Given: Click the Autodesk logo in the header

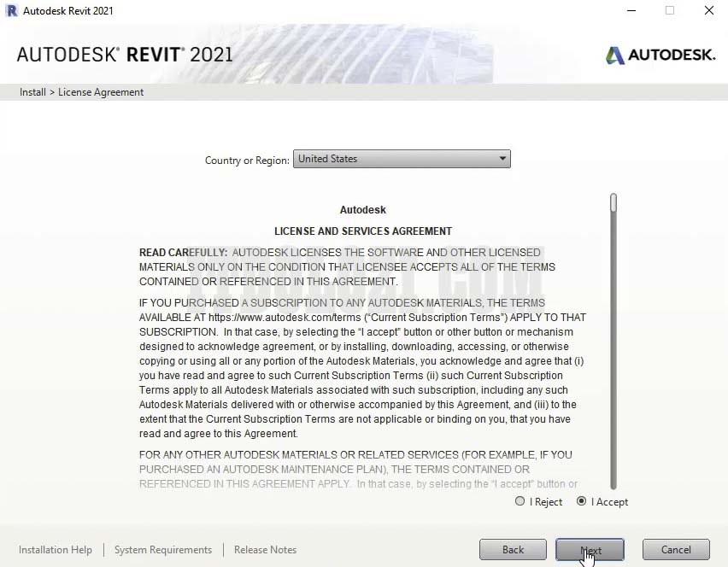Looking at the screenshot, I should pyautogui.click(x=660, y=55).
